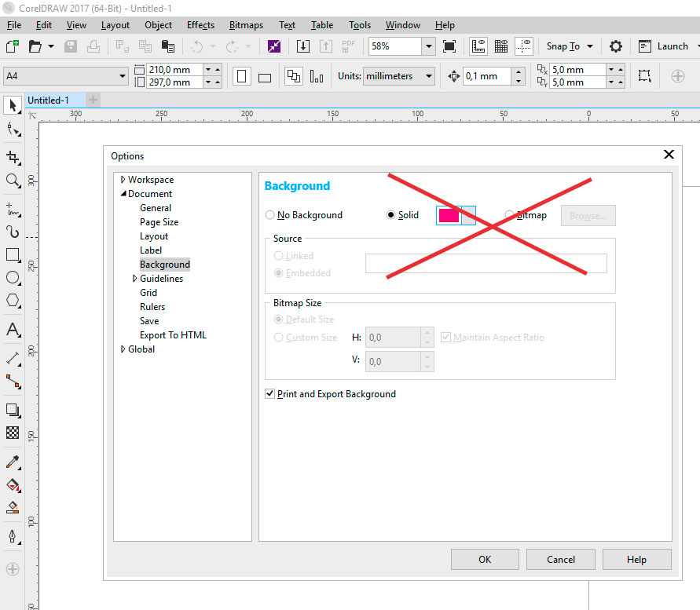Select the Freehand drawing tool

pos(13,209)
